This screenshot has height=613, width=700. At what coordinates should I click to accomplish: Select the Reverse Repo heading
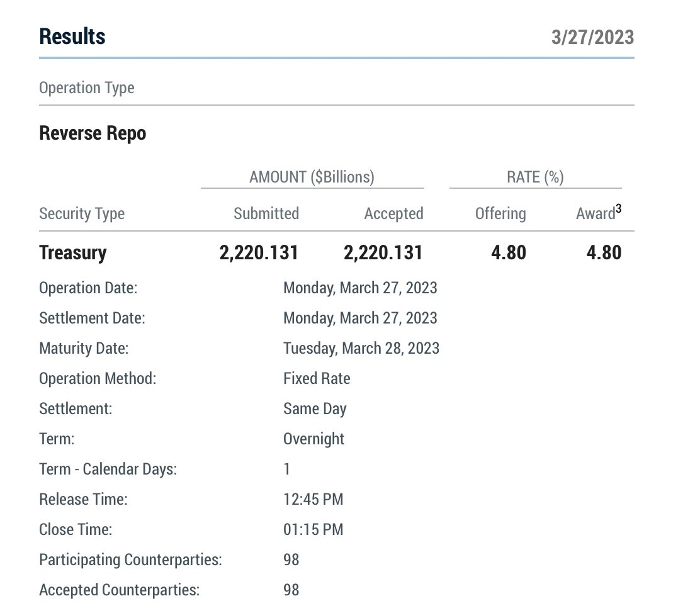(93, 133)
